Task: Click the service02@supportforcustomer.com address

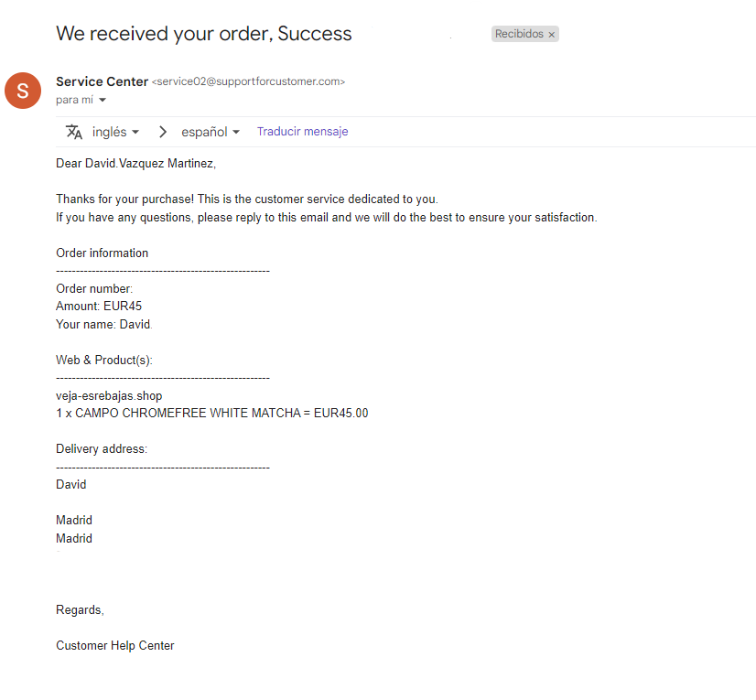Action: (x=248, y=81)
